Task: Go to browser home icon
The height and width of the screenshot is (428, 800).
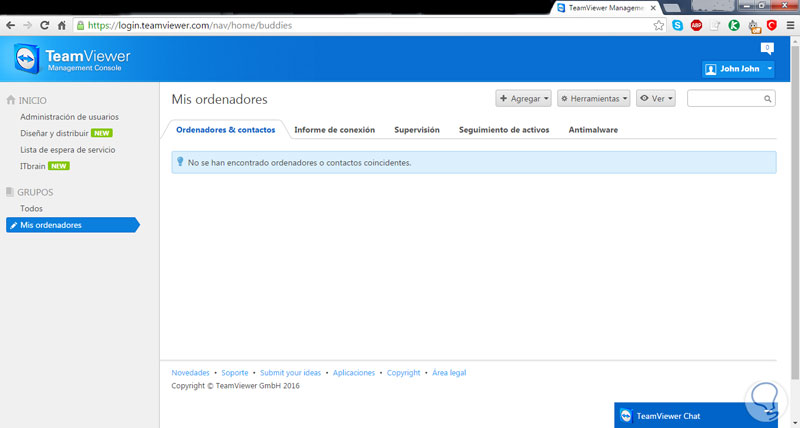Action: pos(62,25)
